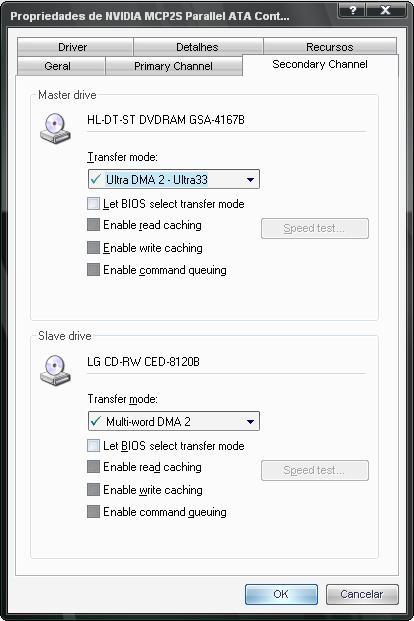Click the help question mark button

click(x=352, y=10)
